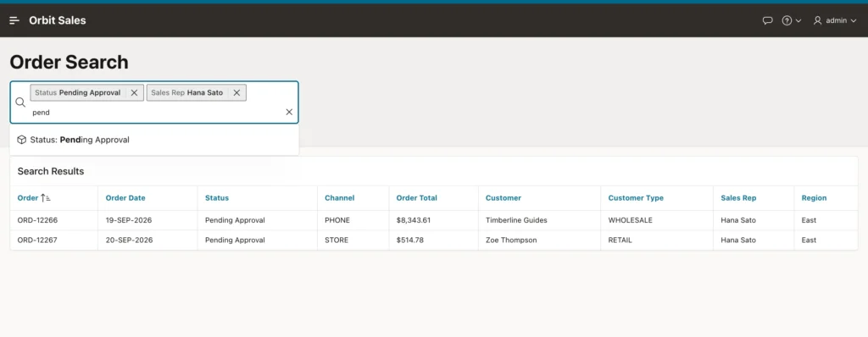Viewport: 868px width, 337px height.
Task: Sort by the Order column header
Action: [28, 197]
